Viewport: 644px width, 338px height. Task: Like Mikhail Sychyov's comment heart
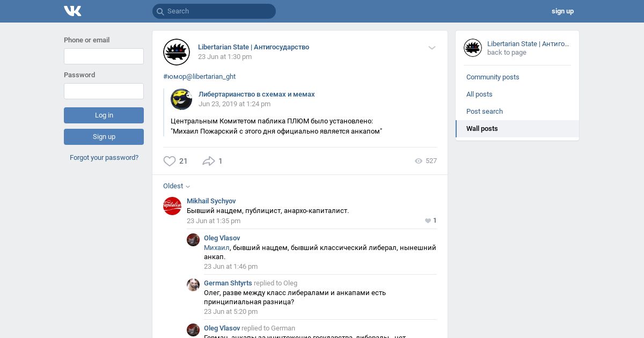(x=428, y=221)
